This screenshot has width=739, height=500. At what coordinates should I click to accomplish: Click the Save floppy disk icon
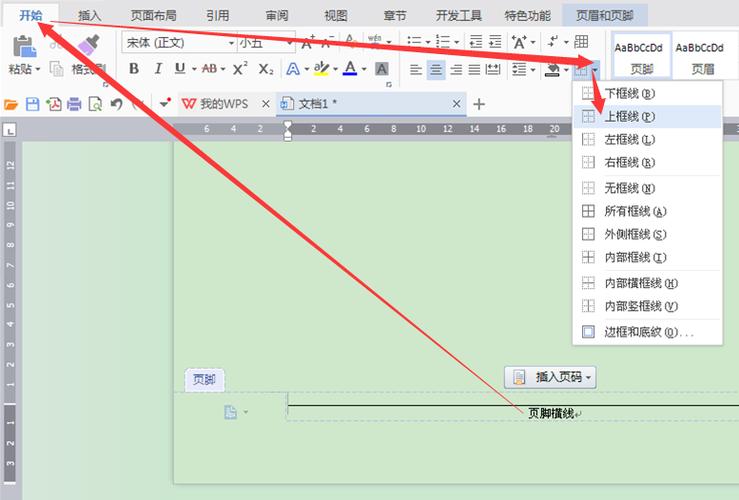click(33, 104)
